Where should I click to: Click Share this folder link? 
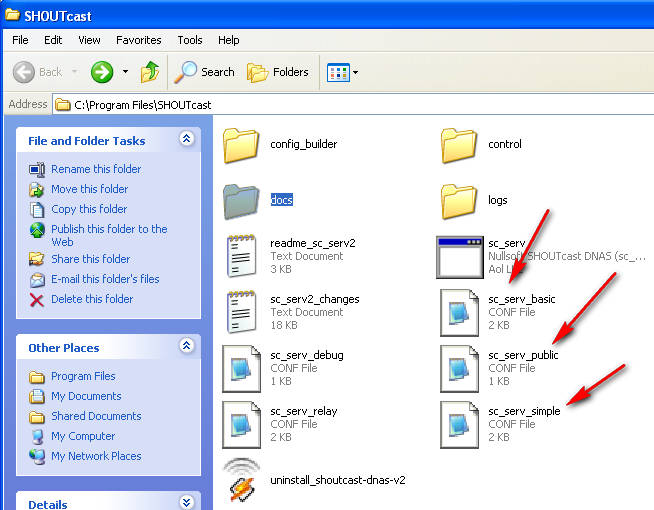91,259
